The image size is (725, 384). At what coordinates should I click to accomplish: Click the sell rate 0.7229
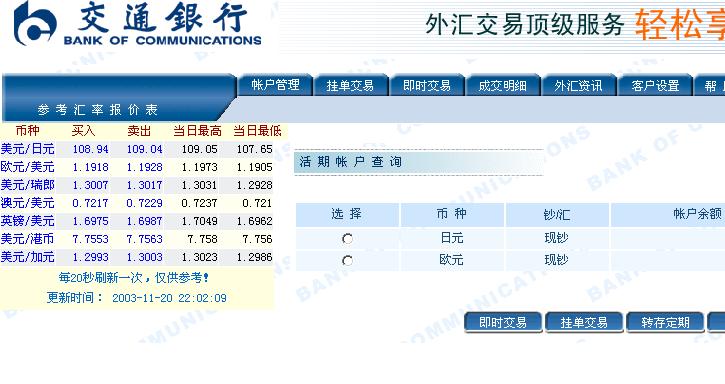145,203
